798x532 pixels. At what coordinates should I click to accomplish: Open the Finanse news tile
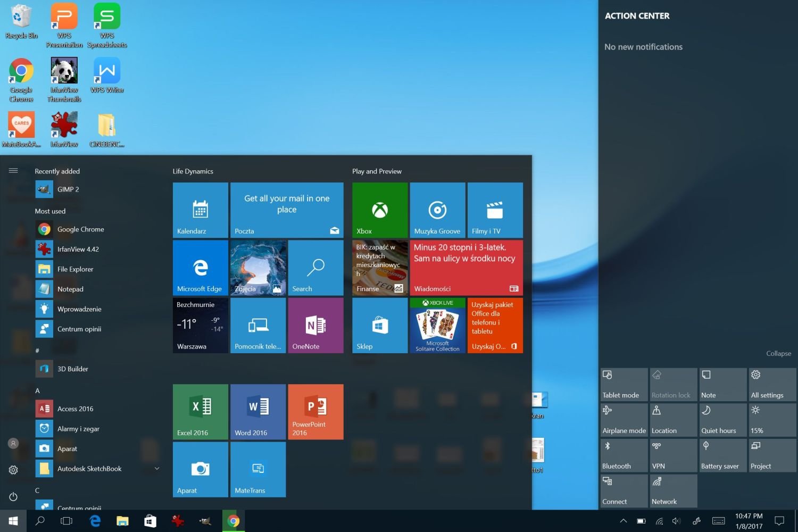380,268
